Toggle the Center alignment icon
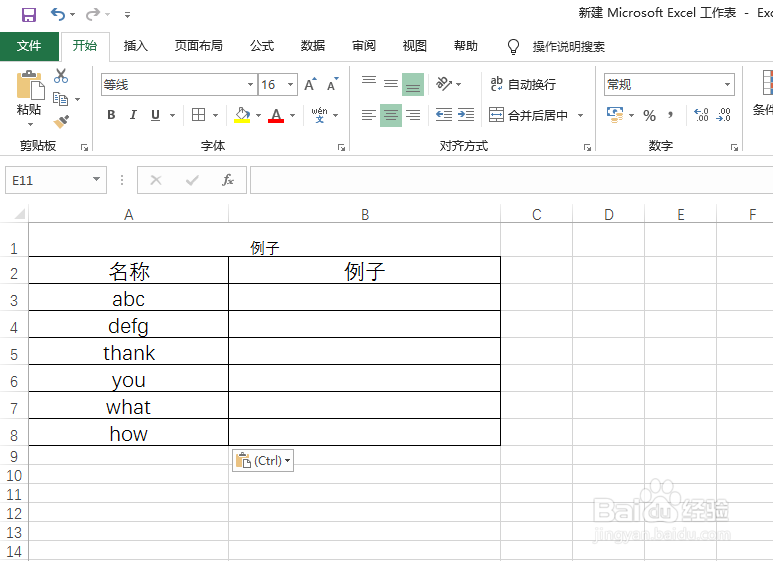The height and width of the screenshot is (561, 773). (391, 115)
